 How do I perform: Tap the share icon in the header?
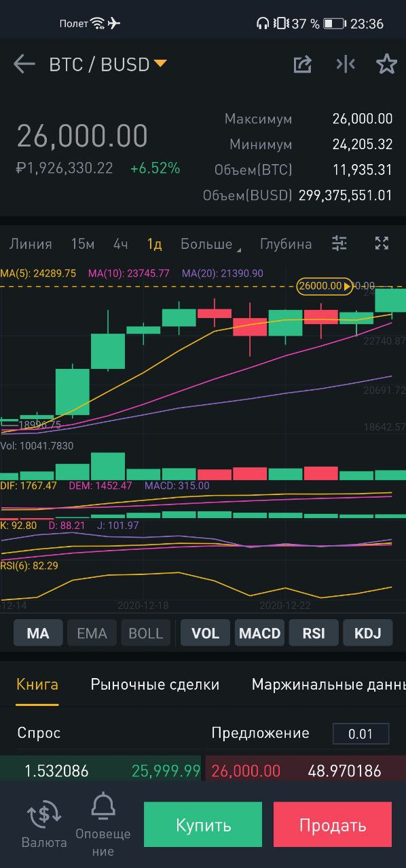302,64
